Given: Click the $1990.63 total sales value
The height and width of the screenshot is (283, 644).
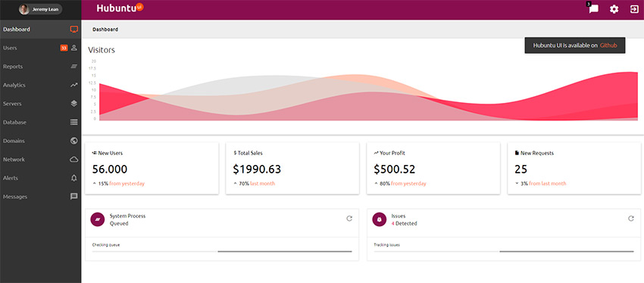Looking at the screenshot, I should click(257, 169).
